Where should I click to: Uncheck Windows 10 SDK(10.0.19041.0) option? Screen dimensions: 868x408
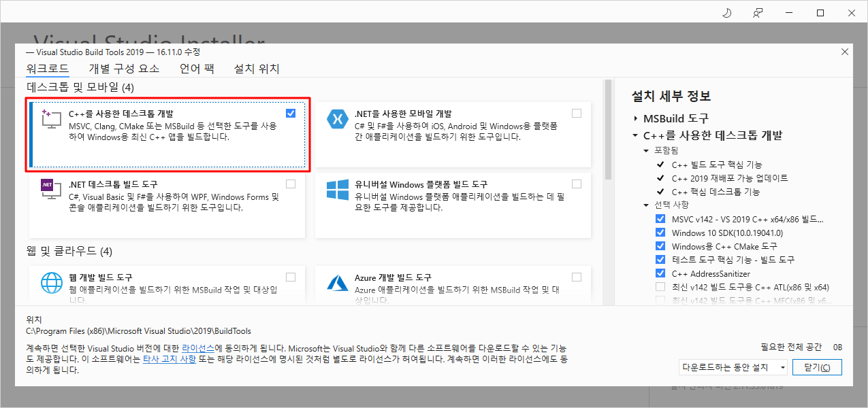pyautogui.click(x=660, y=233)
